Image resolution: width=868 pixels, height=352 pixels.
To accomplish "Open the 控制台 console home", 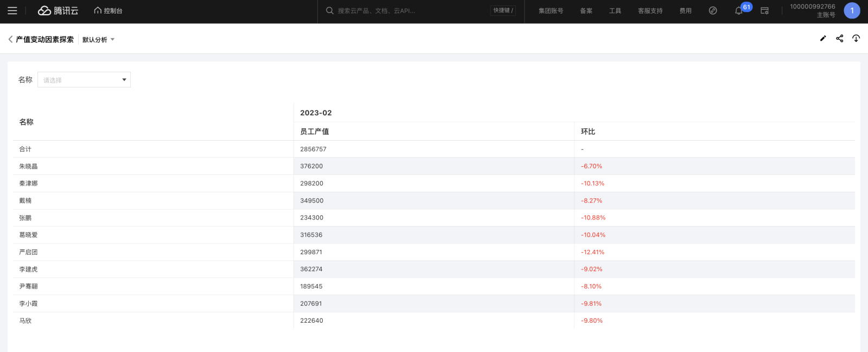I will point(108,11).
